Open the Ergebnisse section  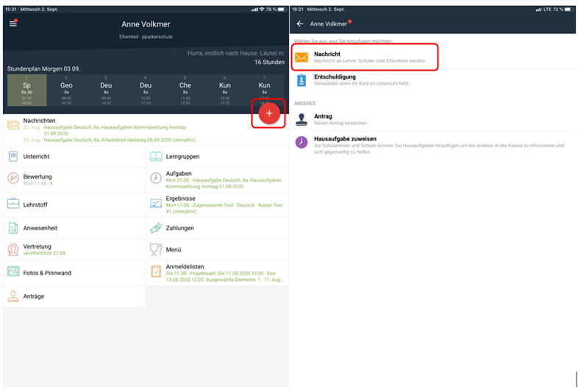[217, 204]
